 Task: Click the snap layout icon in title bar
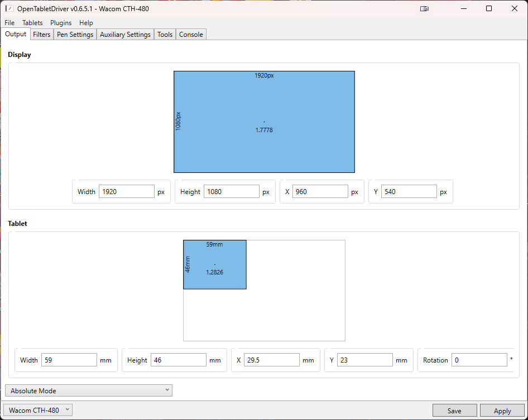point(425,9)
